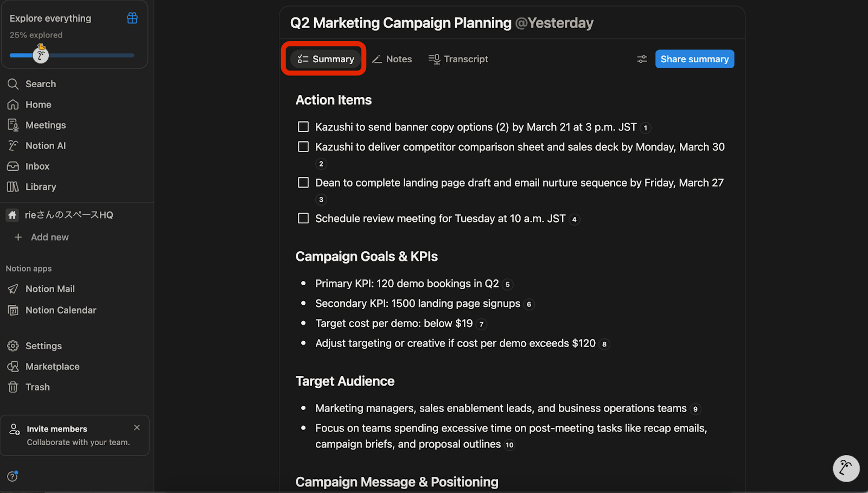
Task: Open summary settings sliders icon
Action: pyautogui.click(x=642, y=59)
